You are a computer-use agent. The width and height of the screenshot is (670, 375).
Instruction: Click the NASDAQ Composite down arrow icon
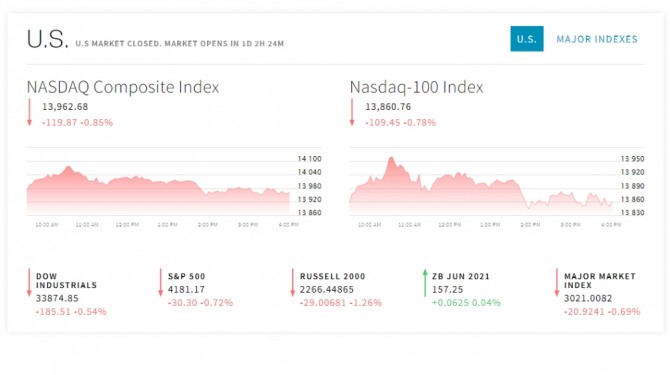pyautogui.click(x=29, y=112)
